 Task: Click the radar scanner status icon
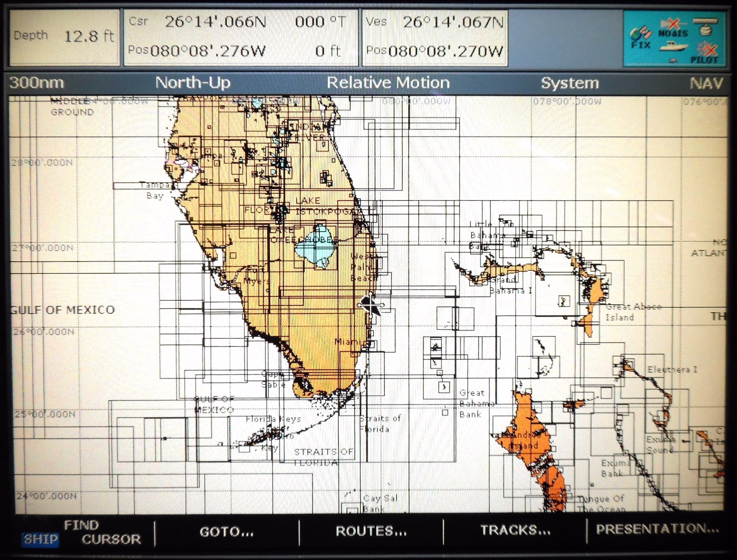pos(705,27)
